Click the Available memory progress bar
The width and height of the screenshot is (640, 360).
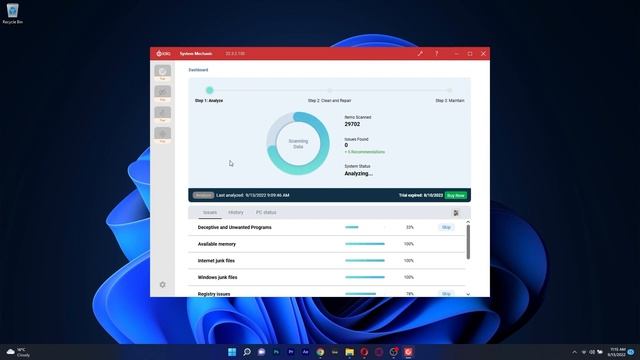click(x=365, y=244)
